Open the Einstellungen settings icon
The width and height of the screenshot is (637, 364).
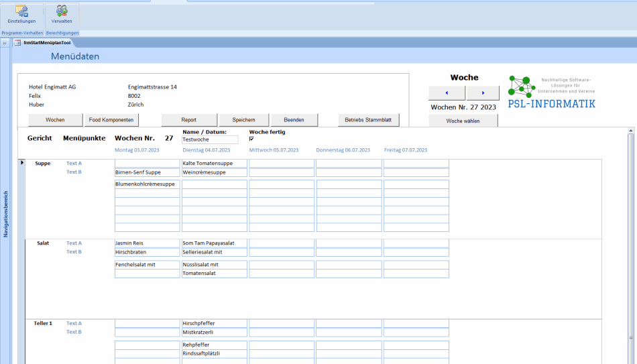click(x=21, y=14)
